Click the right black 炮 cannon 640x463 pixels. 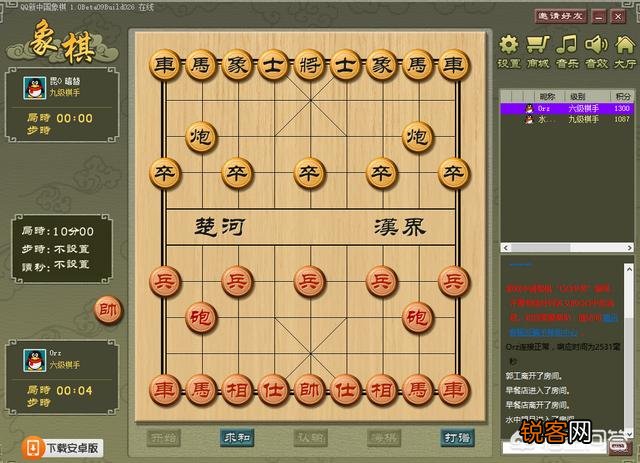point(418,137)
